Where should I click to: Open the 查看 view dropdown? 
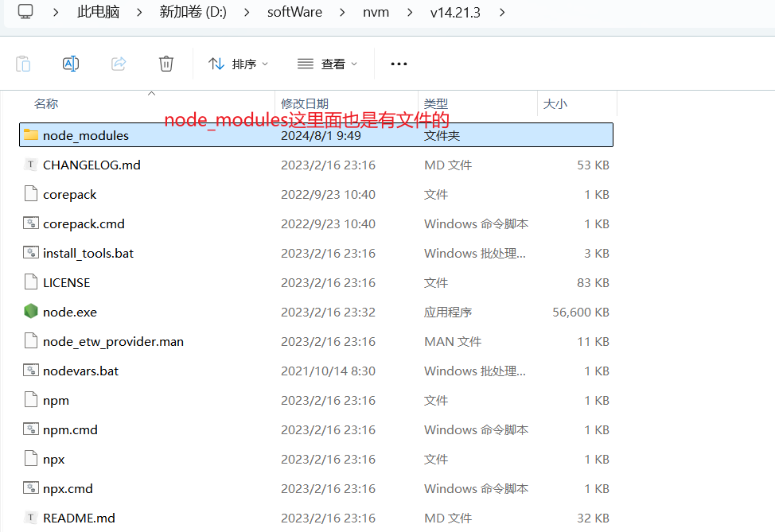[327, 64]
